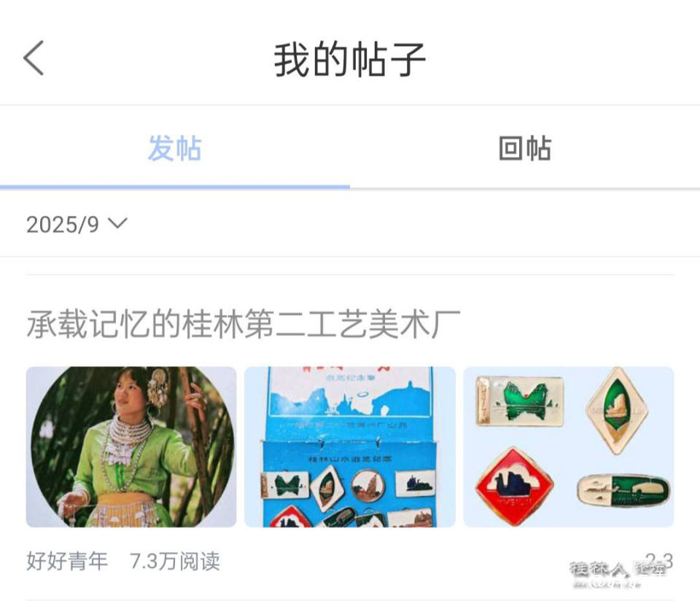
Task: Click the green leaf diamond badge
Action: (617, 411)
